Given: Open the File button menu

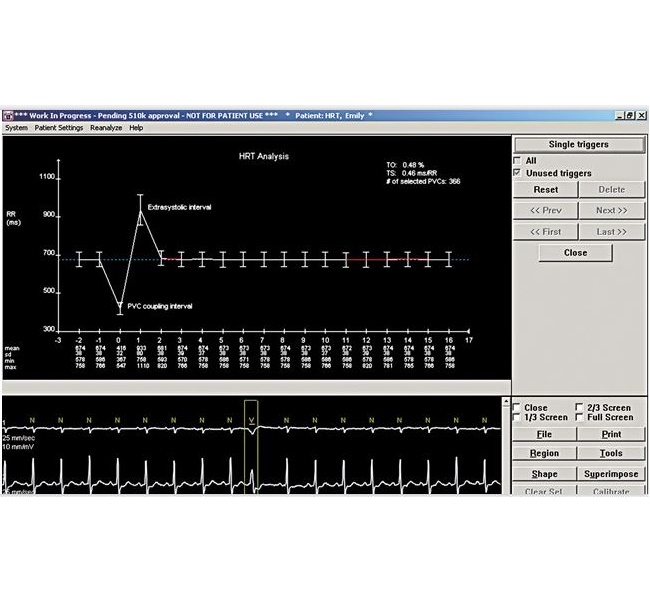Looking at the screenshot, I should [544, 435].
